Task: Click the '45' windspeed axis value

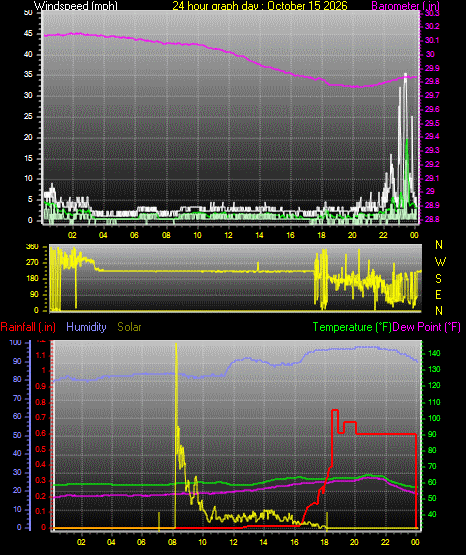Action: pyautogui.click(x=28, y=34)
